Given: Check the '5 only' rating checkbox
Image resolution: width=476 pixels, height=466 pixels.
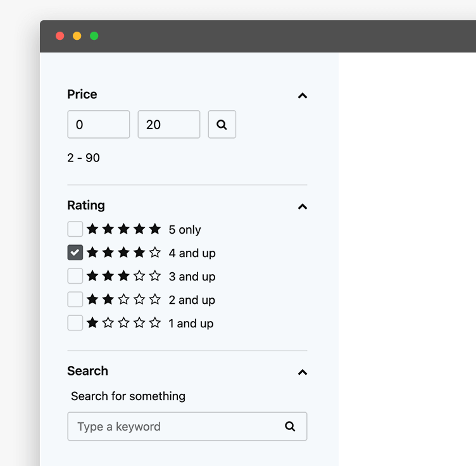Looking at the screenshot, I should coord(75,229).
